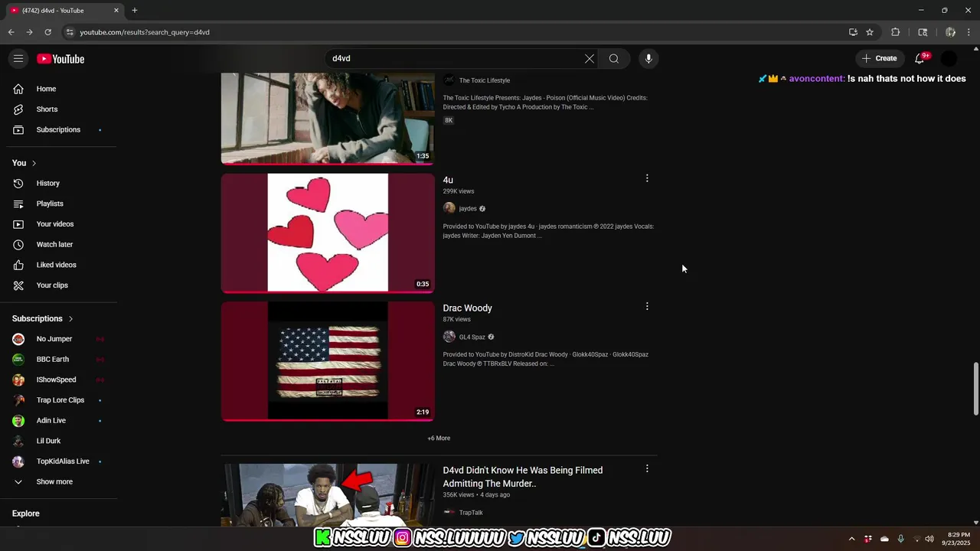Click the magnifier search button
Screen dimensions: 980x551
click(614, 58)
